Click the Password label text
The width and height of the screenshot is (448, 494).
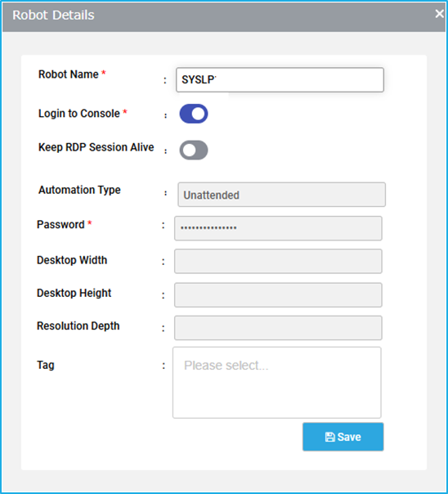[60, 225]
